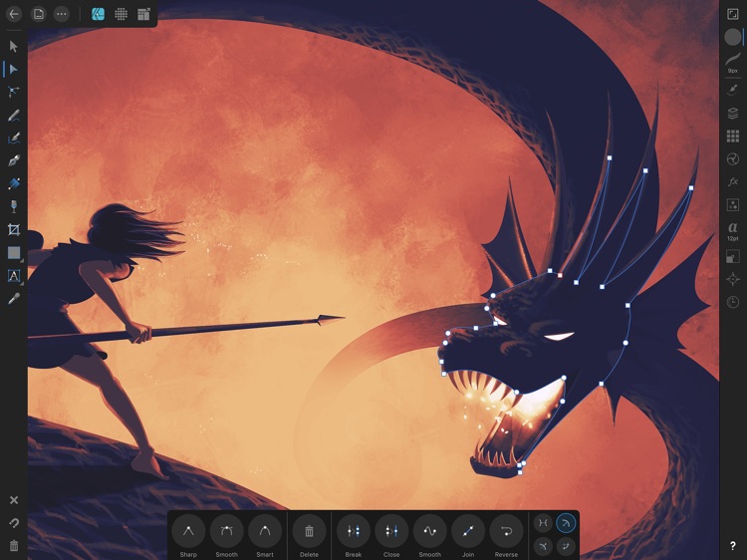Toggle align handle positions snapping option
This screenshot has height=560, width=747.
coord(543,546)
